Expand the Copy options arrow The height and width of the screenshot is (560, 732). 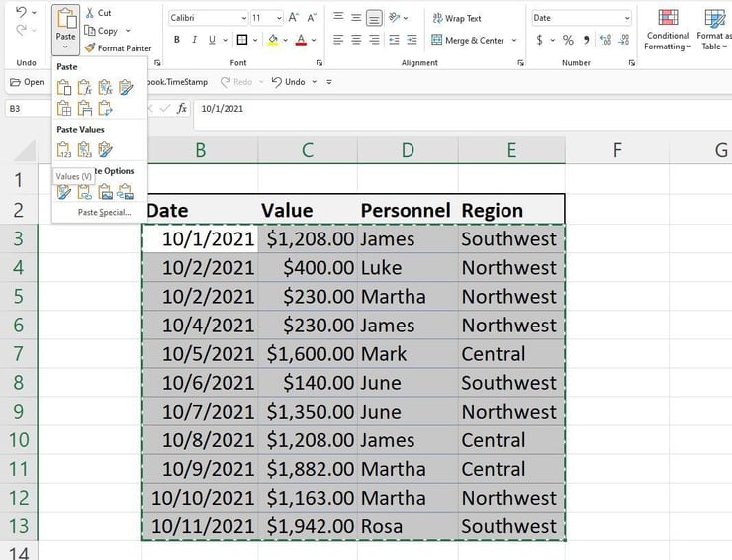pos(128,31)
